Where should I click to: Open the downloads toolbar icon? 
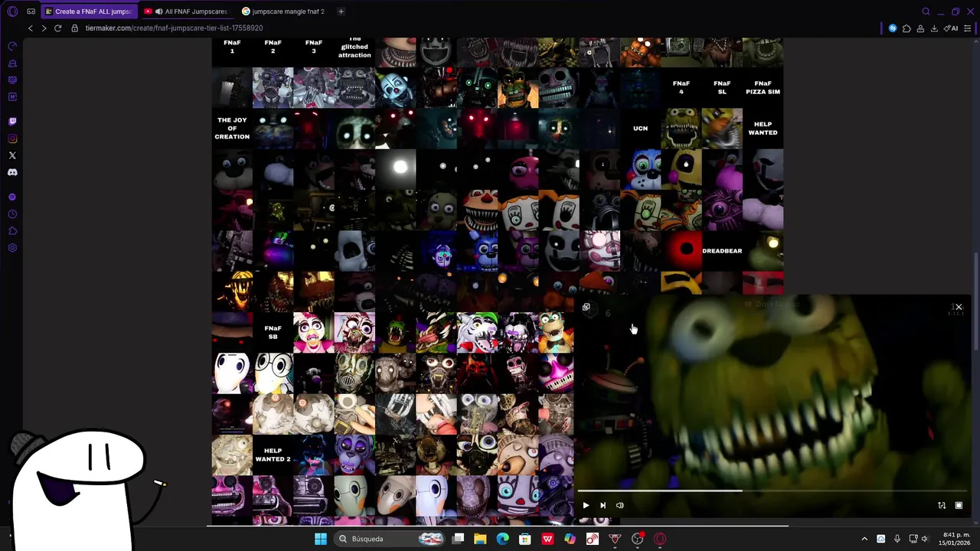coord(934,28)
